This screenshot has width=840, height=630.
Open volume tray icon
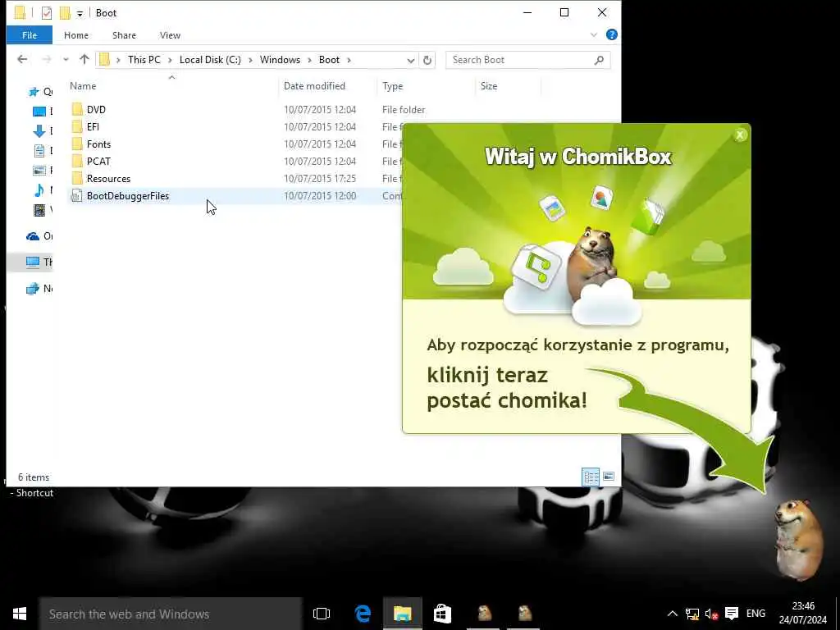pos(711,614)
